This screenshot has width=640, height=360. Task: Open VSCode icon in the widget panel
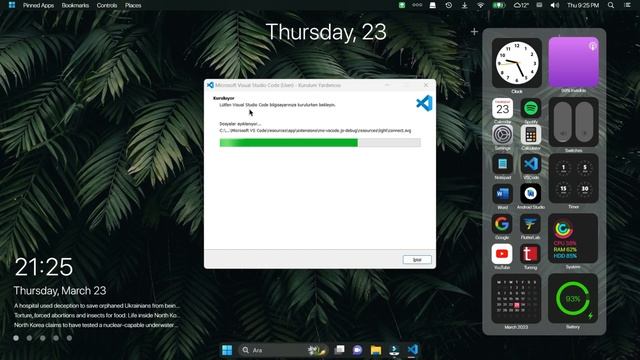coord(531,164)
